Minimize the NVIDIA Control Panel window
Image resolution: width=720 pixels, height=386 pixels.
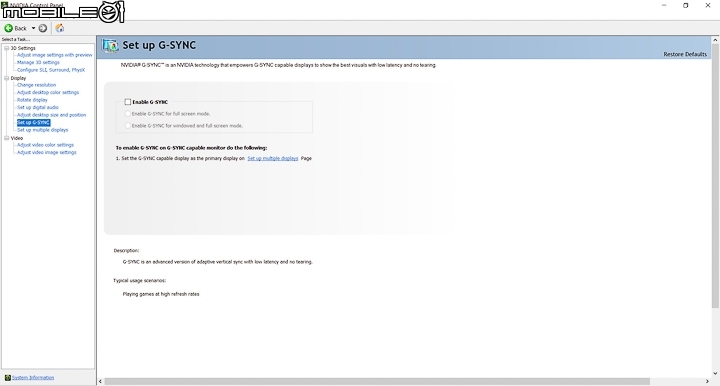tap(664, 6)
